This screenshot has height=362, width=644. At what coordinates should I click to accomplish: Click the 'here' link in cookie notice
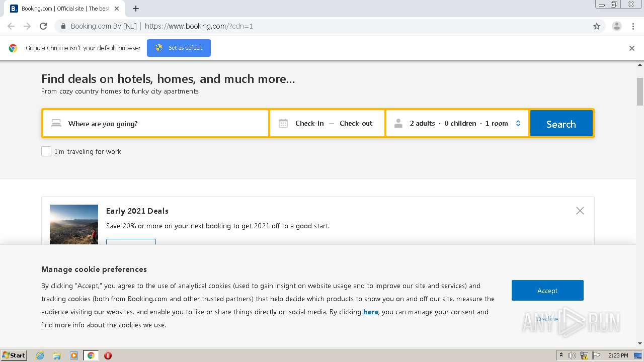click(x=371, y=312)
